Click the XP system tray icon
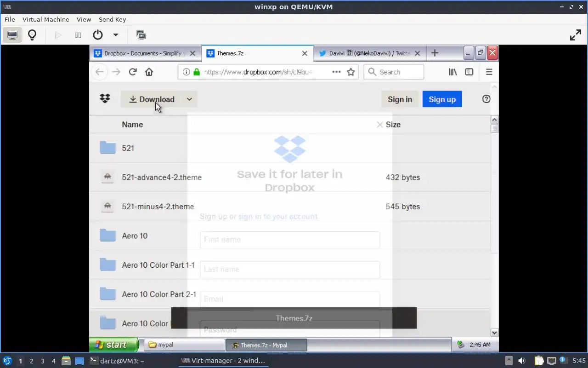588x368 pixels. click(x=461, y=345)
